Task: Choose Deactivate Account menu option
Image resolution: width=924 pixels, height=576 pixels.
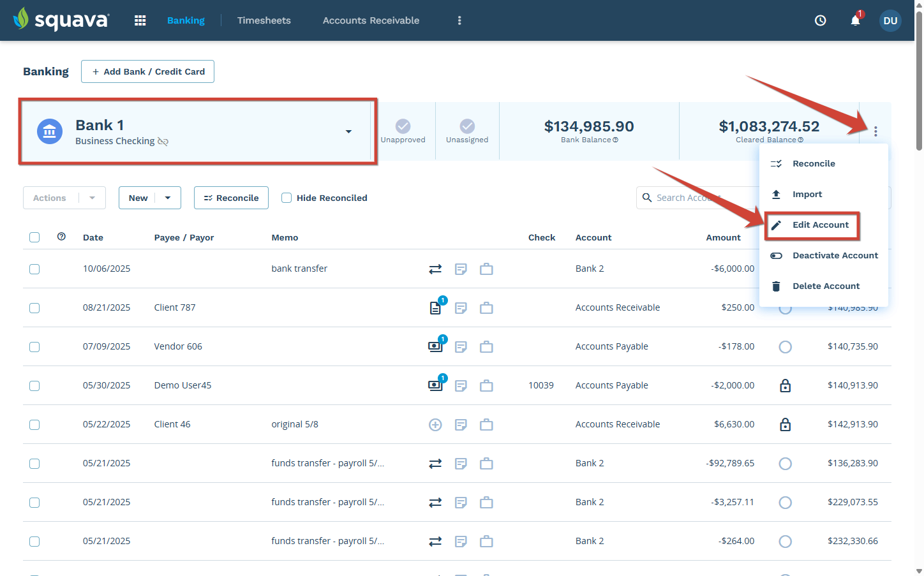Action: click(835, 256)
